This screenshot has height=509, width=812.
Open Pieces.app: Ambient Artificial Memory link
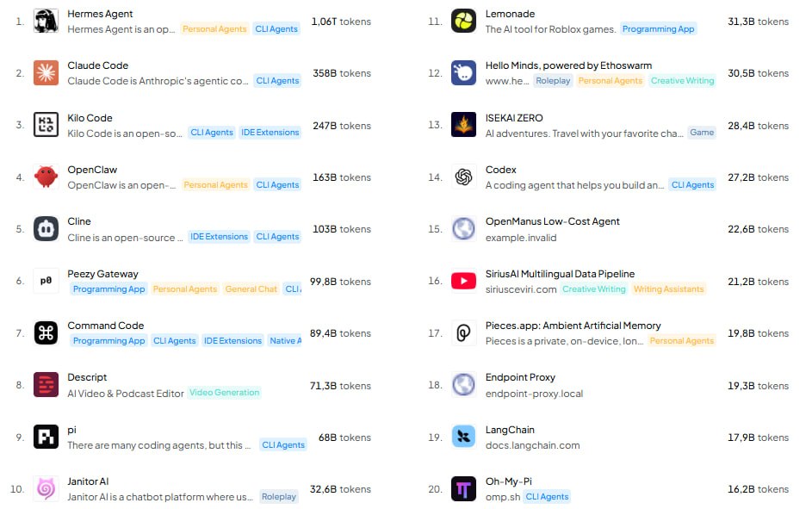(573, 326)
